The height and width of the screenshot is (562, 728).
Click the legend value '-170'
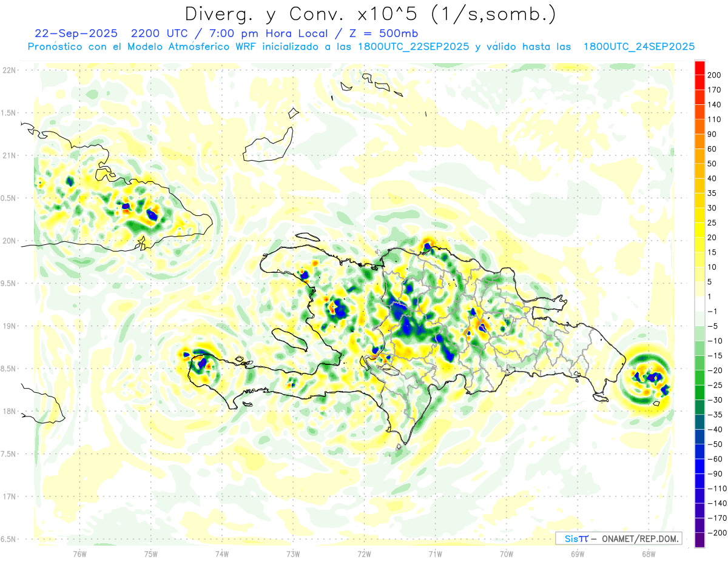tap(716, 518)
